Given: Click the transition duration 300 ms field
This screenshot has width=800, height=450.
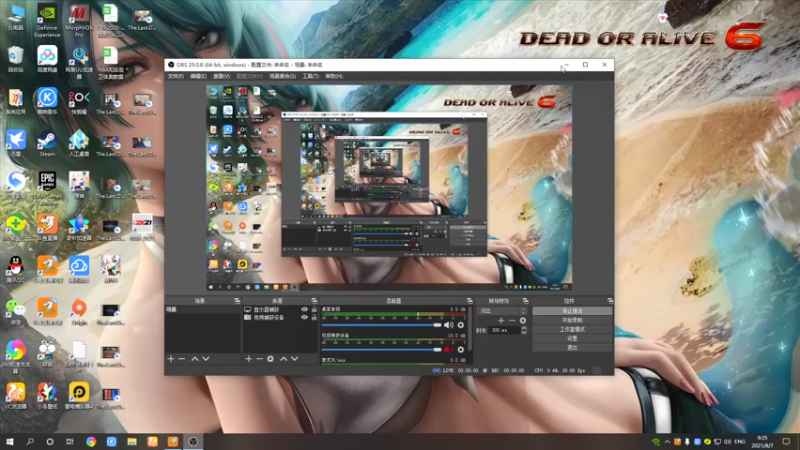Looking at the screenshot, I should coord(504,331).
